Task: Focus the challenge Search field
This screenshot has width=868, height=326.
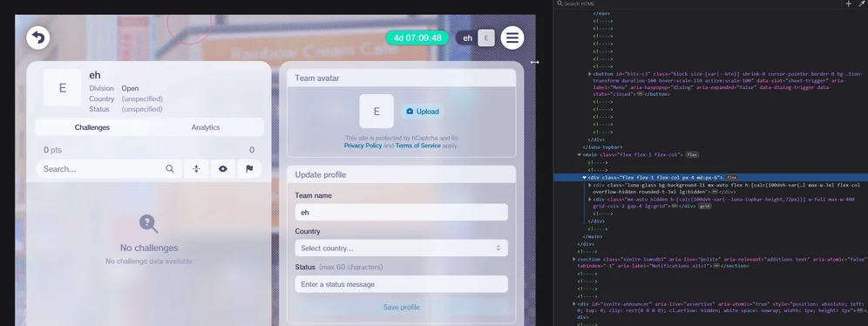Action: click(109, 169)
